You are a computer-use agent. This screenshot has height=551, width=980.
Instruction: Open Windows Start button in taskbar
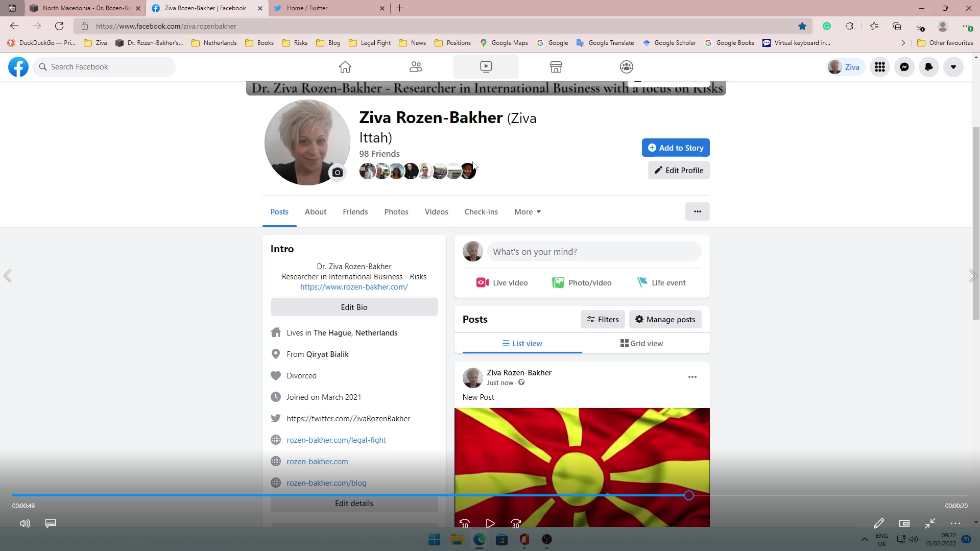click(435, 539)
